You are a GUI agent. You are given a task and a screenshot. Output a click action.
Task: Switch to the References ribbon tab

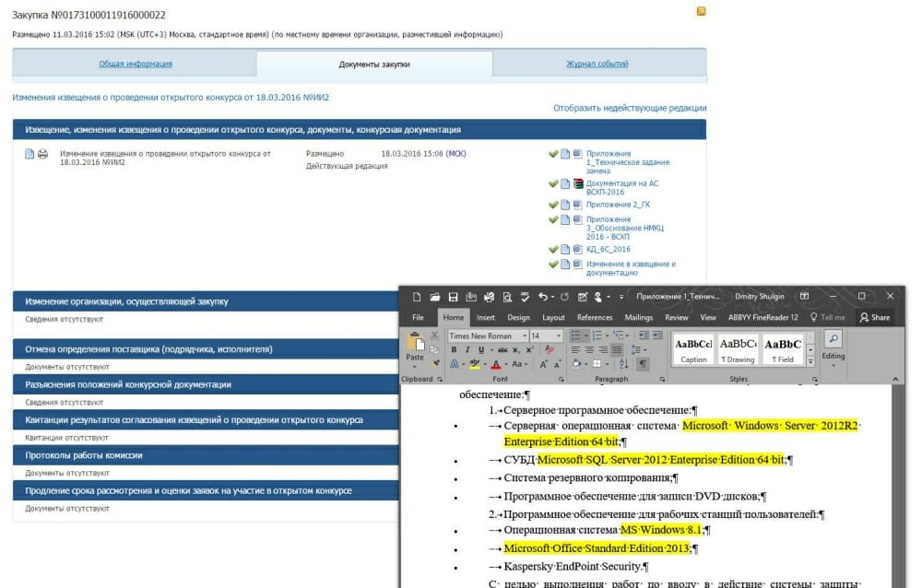point(595,318)
